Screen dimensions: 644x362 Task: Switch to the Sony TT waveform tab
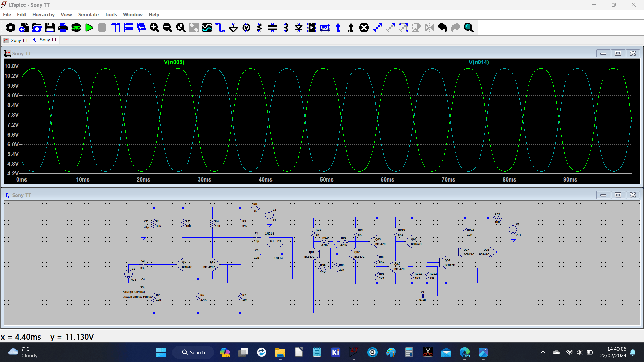[16, 40]
